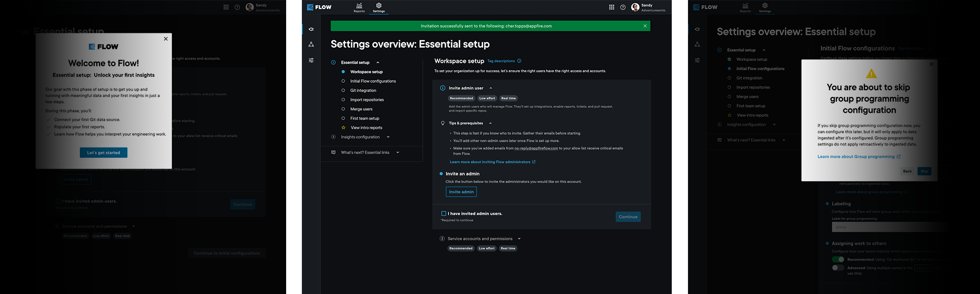This screenshot has width=980, height=294.
Task: Open apps grid icon in left screen
Action: pyautogui.click(x=226, y=7)
